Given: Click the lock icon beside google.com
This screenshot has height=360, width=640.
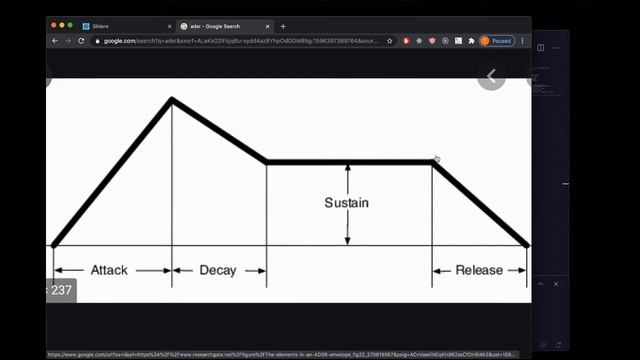Looking at the screenshot, I should pos(97,41).
